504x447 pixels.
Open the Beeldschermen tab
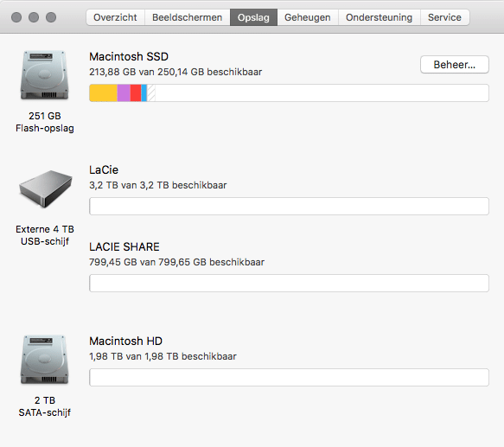point(187,17)
